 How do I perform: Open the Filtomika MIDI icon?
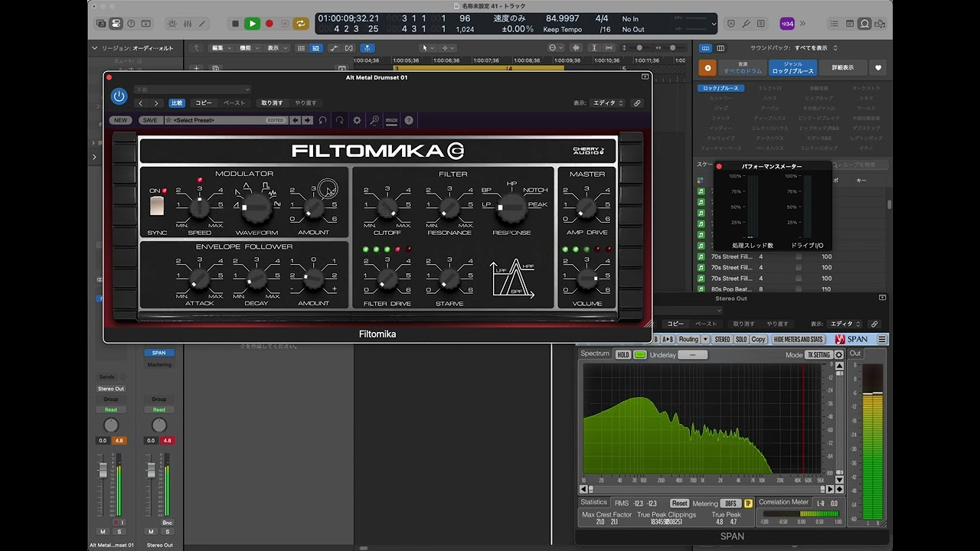coord(391,120)
